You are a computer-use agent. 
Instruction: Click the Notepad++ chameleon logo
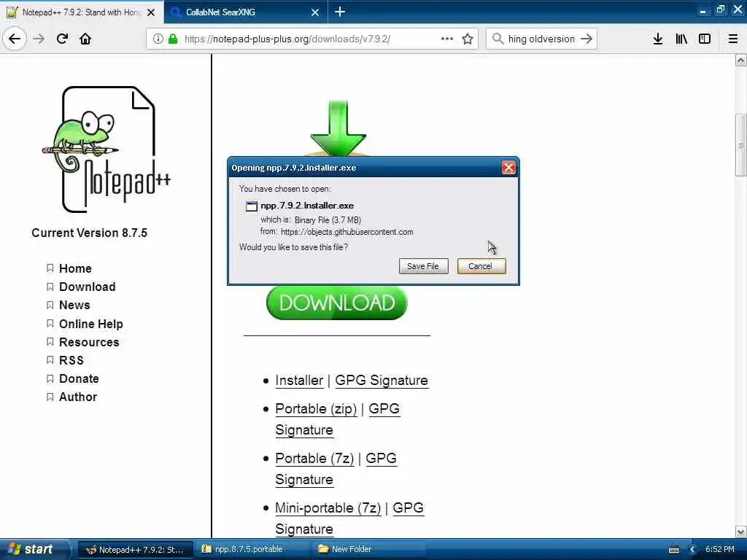click(108, 149)
